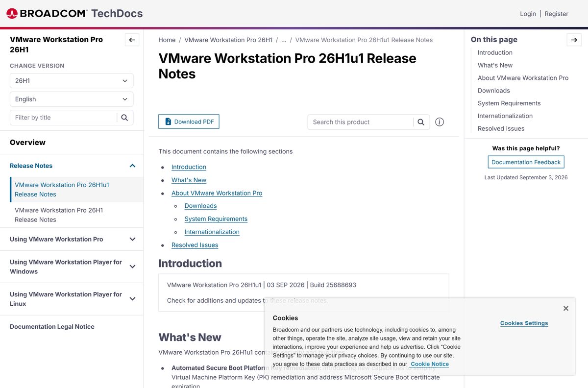Expand Using VMware Workstation Player for Linux
588x388 pixels.
[132, 299]
